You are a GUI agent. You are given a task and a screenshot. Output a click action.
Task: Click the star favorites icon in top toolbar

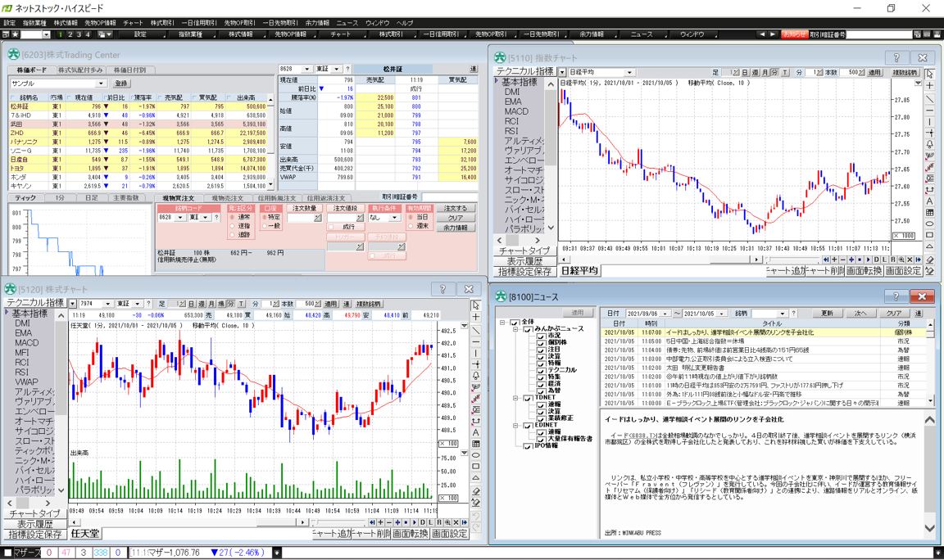coord(15,34)
